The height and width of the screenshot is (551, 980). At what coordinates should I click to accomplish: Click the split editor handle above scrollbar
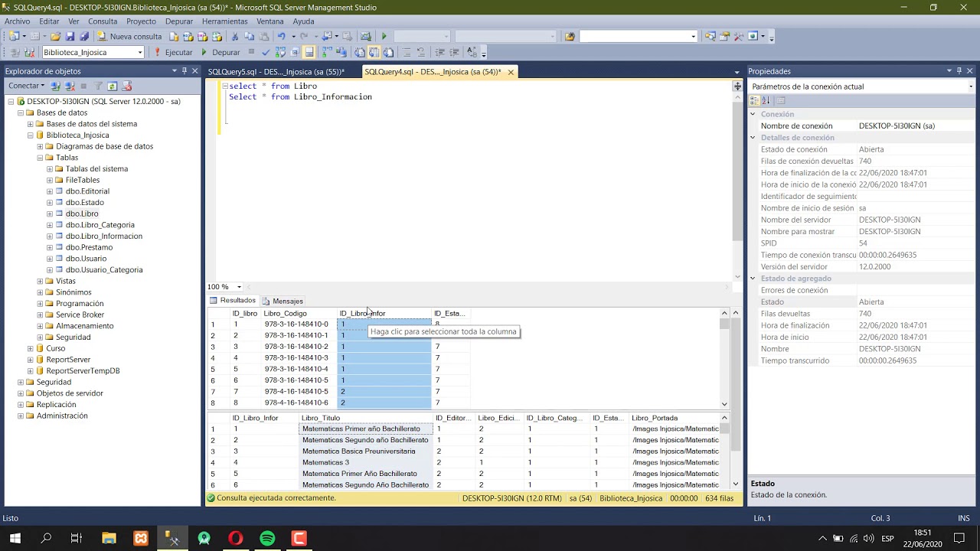coord(737,86)
